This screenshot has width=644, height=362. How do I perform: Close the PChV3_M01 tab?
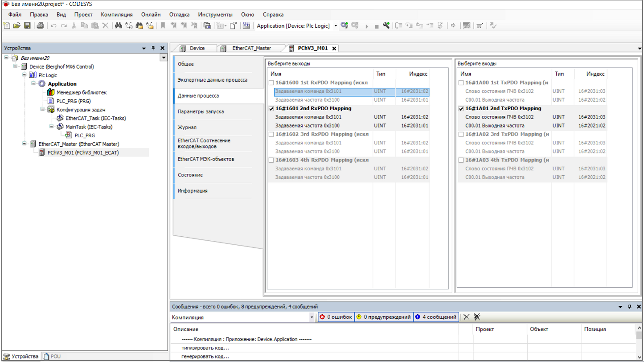coord(334,48)
